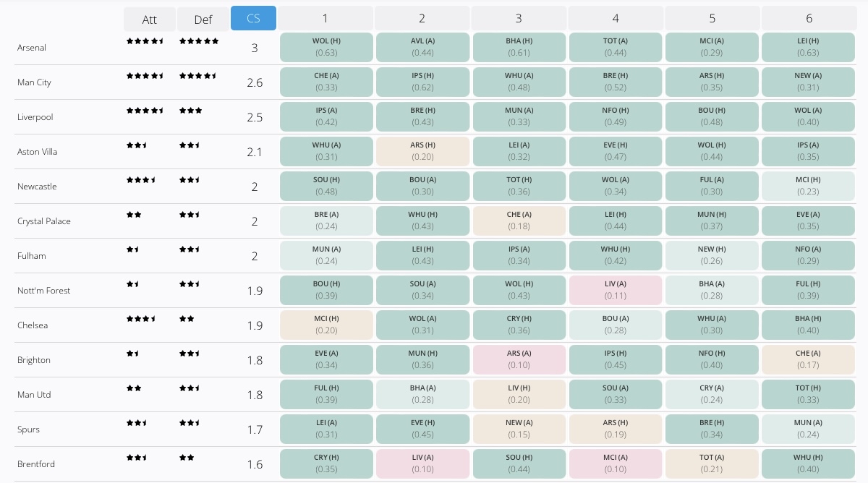
Task: Click Chelsea's MCI (H) fixture cell
Action: [x=326, y=325]
